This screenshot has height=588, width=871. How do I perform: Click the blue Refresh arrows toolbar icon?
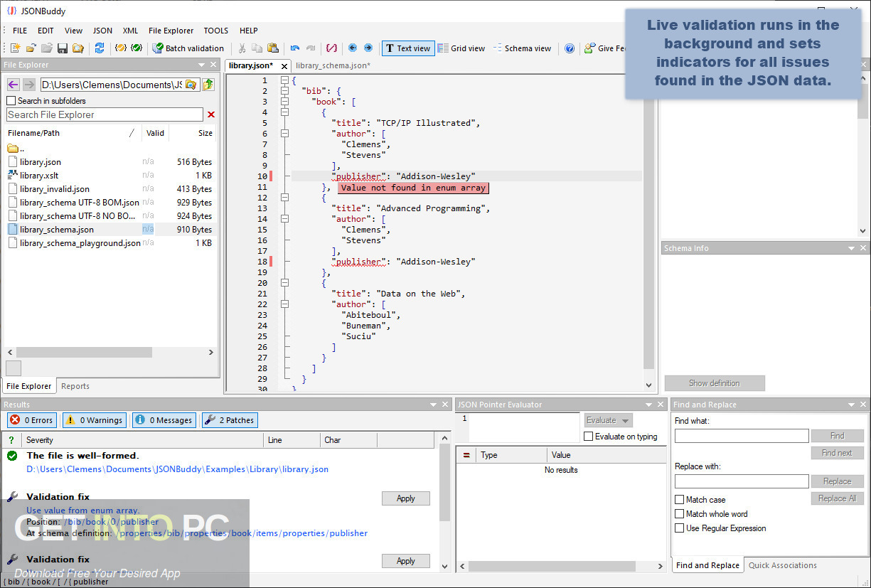point(100,48)
